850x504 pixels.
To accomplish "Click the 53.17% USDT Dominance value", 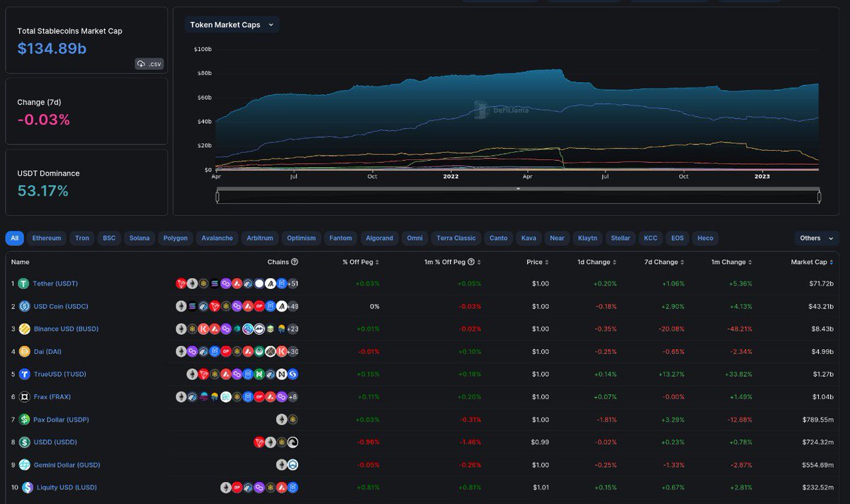I will coord(43,191).
